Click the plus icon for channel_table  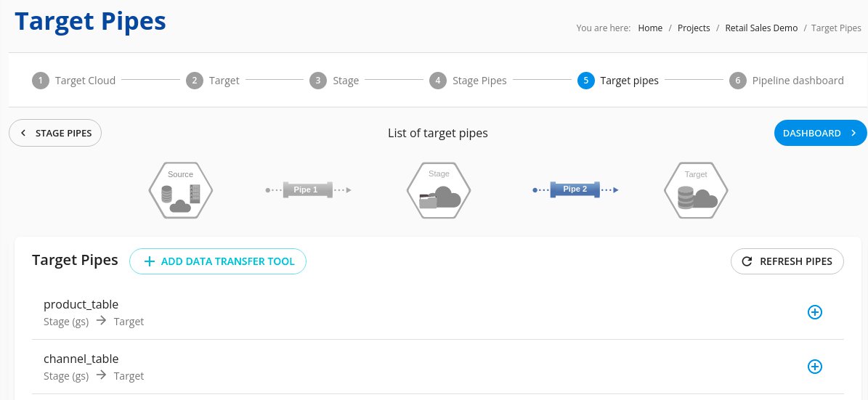815,367
